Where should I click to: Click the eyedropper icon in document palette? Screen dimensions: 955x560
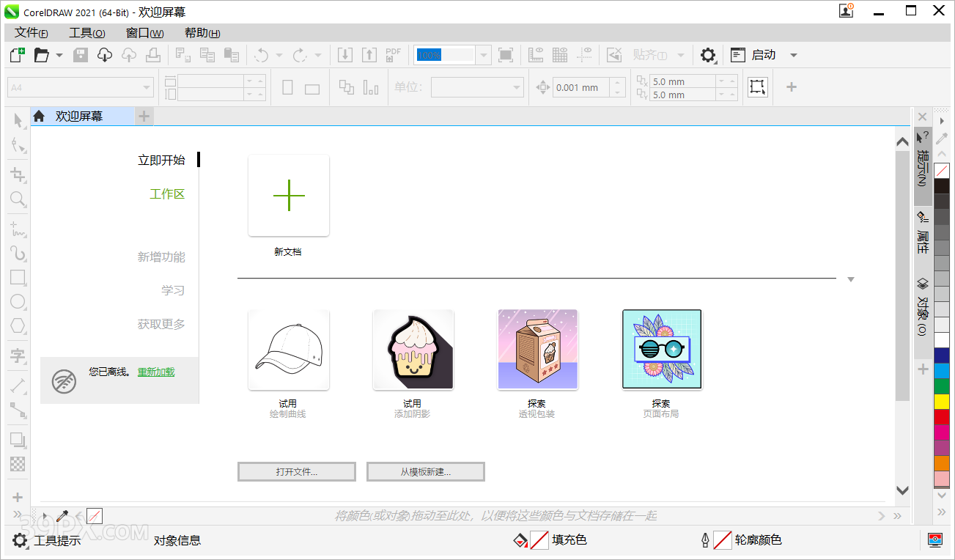point(62,516)
